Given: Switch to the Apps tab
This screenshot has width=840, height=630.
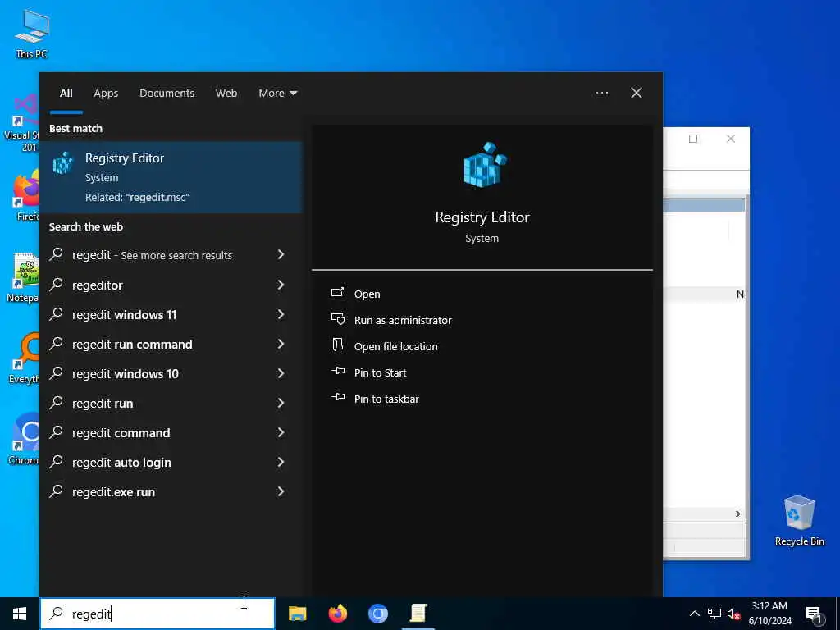Looking at the screenshot, I should 106,94.
